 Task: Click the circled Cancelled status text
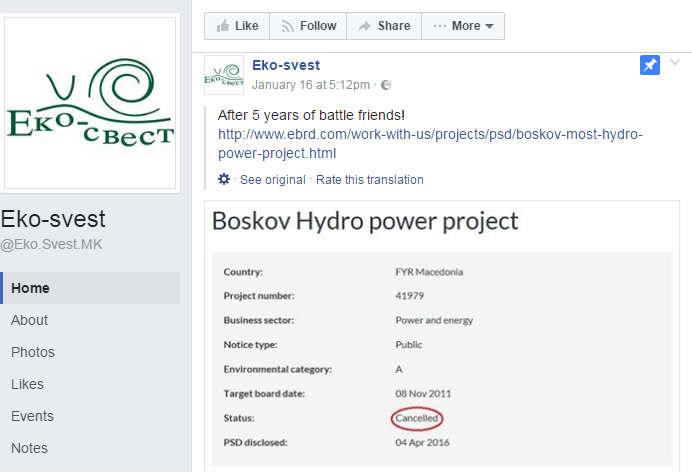pyautogui.click(x=417, y=418)
